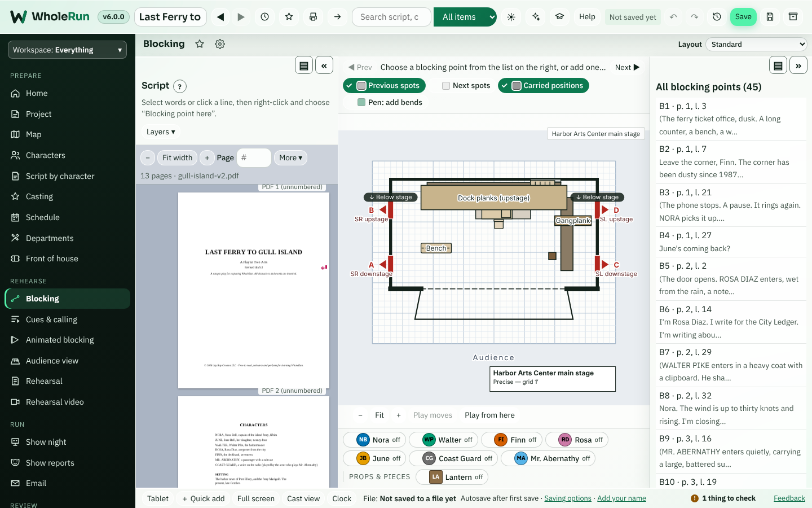Screen dimensions: 812x508
Task: Change the Layout Standard dropdown
Action: pos(756,44)
